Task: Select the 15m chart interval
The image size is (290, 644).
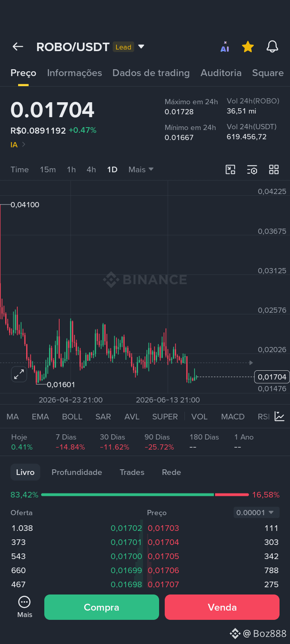Action: (48, 169)
